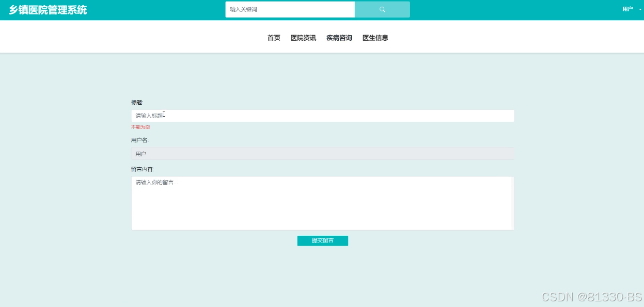The image size is (644, 307).
Task: Open the 医院资讯 menu item
Action: tap(303, 38)
